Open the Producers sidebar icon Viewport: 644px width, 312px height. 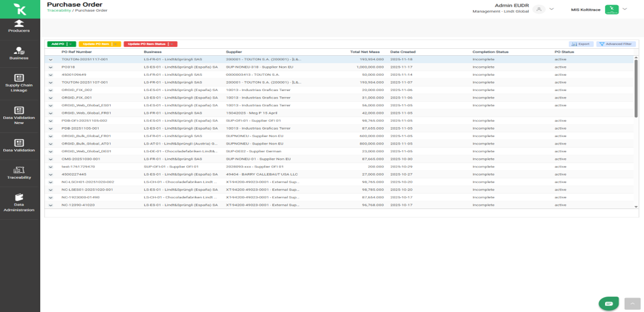[19, 24]
